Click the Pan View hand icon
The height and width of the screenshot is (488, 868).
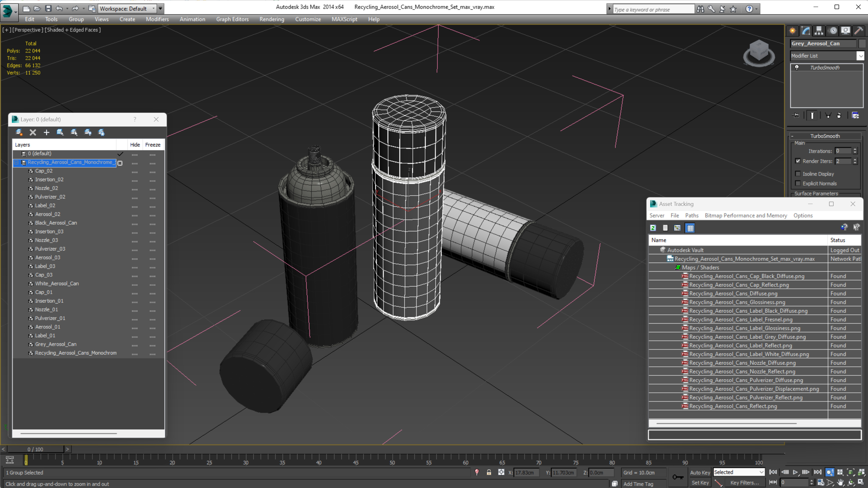(840, 483)
